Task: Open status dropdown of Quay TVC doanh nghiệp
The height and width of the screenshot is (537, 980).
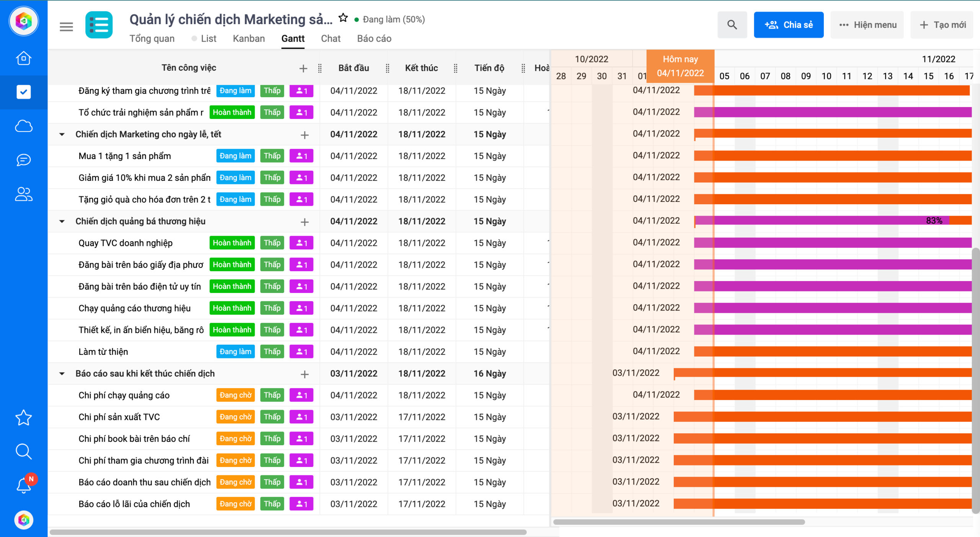Action: pos(232,243)
